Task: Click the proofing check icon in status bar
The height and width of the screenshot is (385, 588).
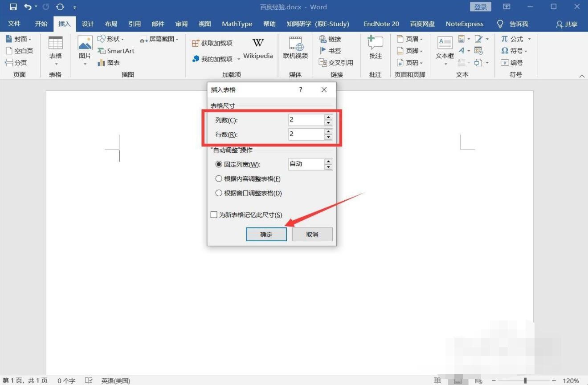Action: 89,381
